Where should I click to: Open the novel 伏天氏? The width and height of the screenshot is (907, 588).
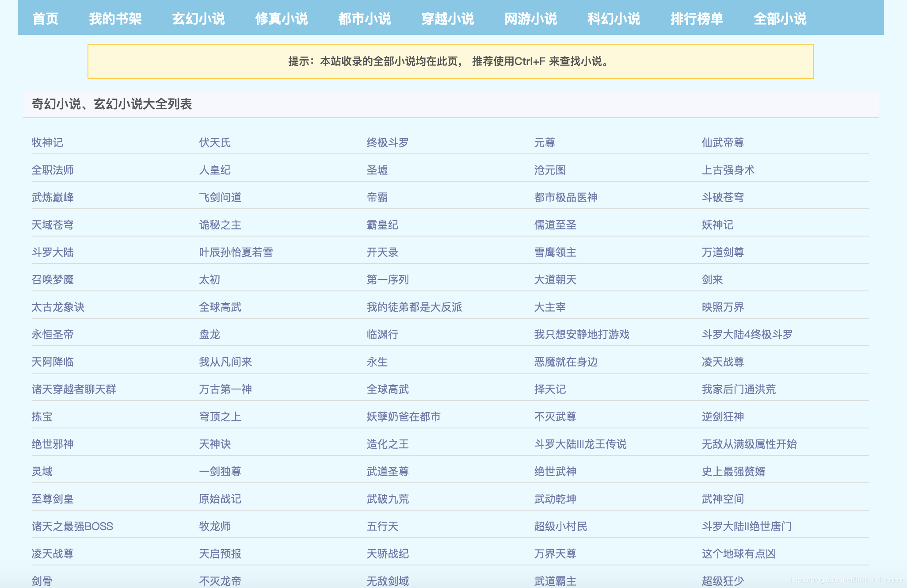click(215, 142)
